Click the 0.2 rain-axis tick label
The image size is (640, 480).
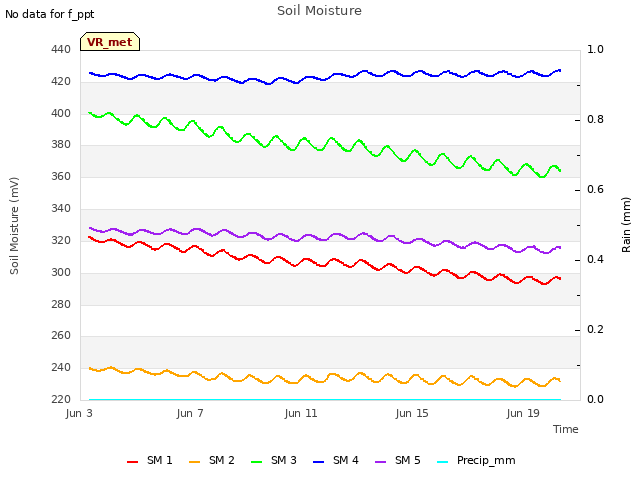[x=595, y=330]
